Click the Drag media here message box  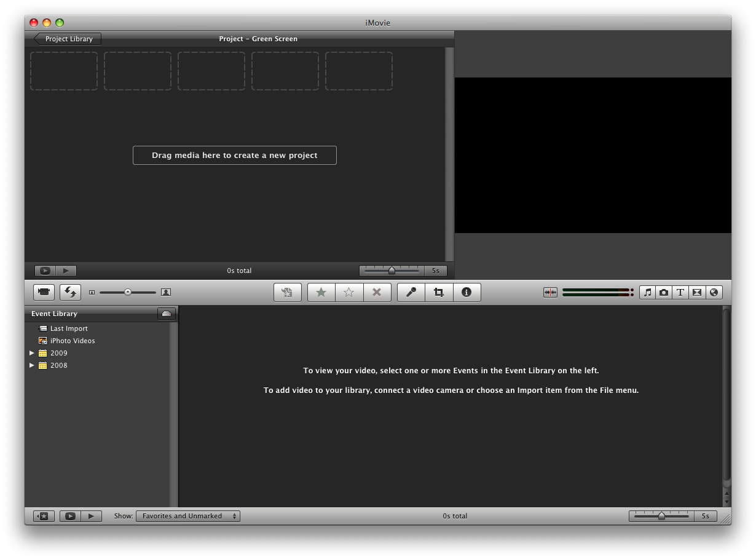tap(235, 155)
